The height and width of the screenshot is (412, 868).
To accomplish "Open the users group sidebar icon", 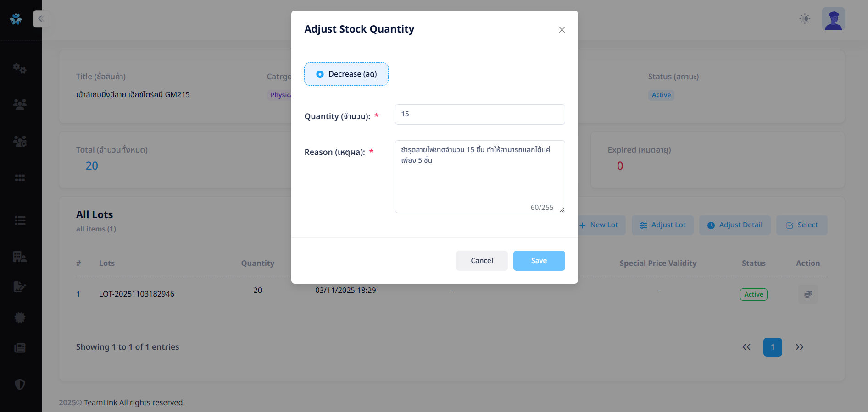I will pos(20,104).
